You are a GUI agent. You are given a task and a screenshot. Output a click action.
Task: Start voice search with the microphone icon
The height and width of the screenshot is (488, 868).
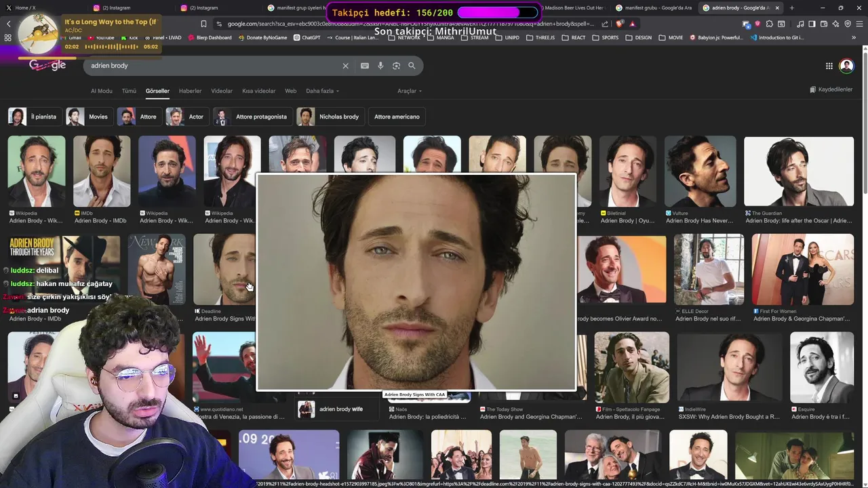click(380, 66)
